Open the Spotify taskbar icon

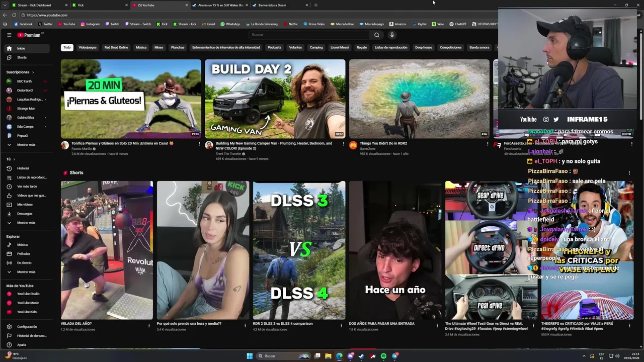point(383,356)
